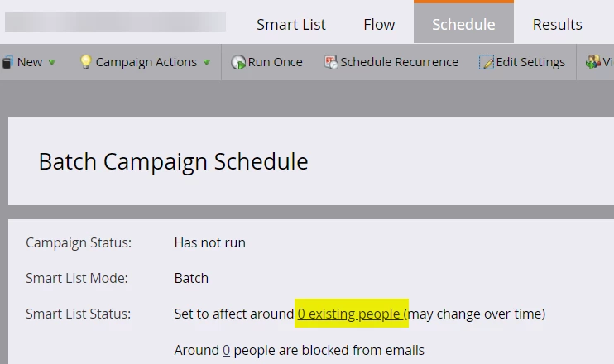
Task: Click the Edit Settings pencil icon
Action: pos(487,62)
